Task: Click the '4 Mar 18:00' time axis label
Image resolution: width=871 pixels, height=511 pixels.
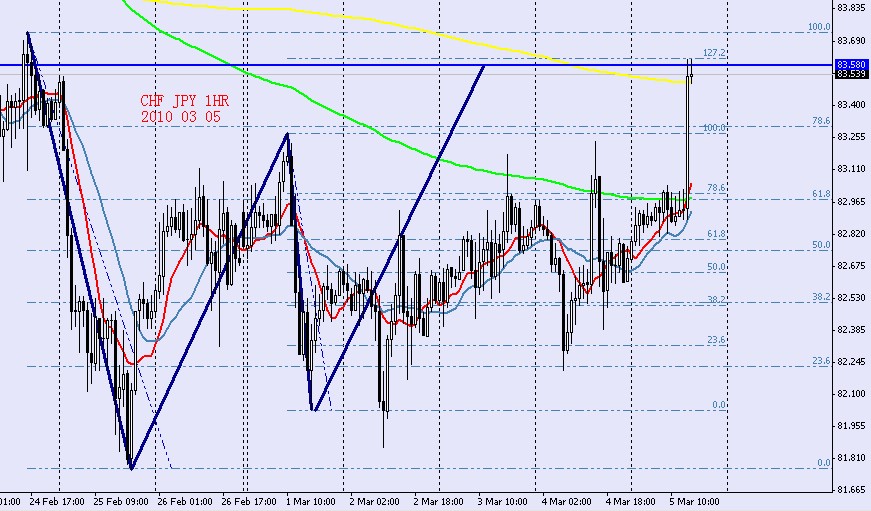Action: coord(630,502)
